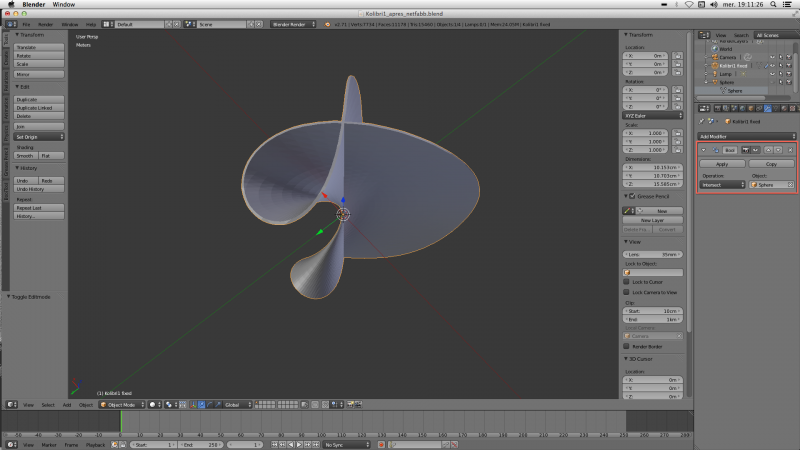Remove the Boolean modifier with its X
Screen dimensions: 800x450
pos(790,150)
